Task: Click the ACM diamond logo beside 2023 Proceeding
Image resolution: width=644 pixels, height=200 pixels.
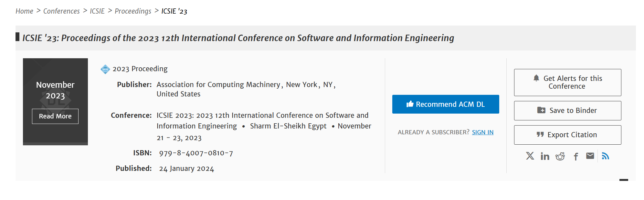Action: coord(105,69)
